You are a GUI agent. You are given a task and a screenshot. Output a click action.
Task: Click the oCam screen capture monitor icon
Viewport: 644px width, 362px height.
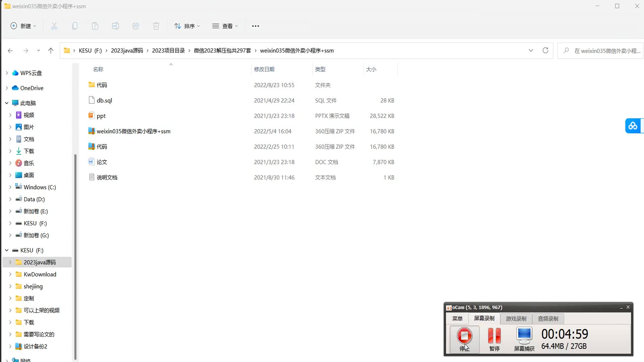[x=524, y=336]
